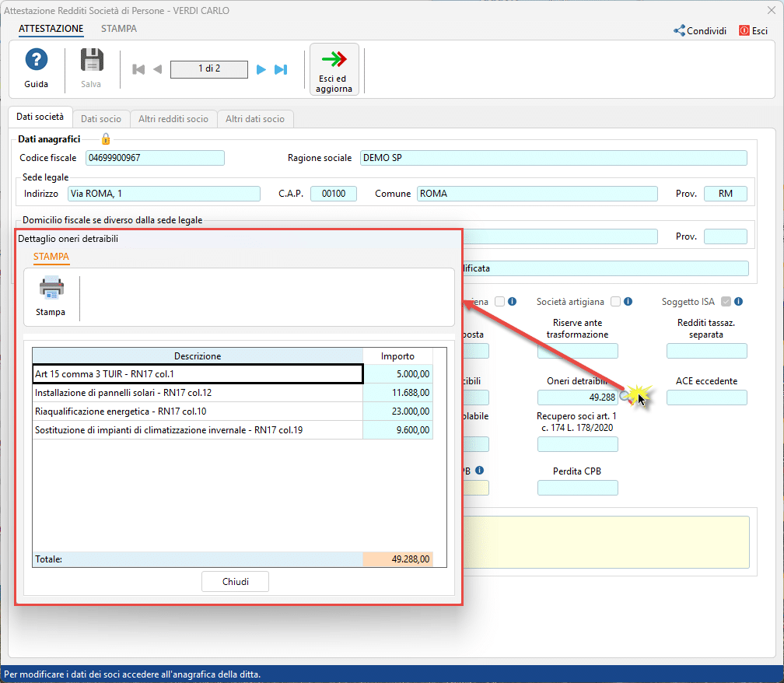Viewport: 784px width, 683px height.
Task: Enable the Società artigiana checkbox
Action: [615, 302]
